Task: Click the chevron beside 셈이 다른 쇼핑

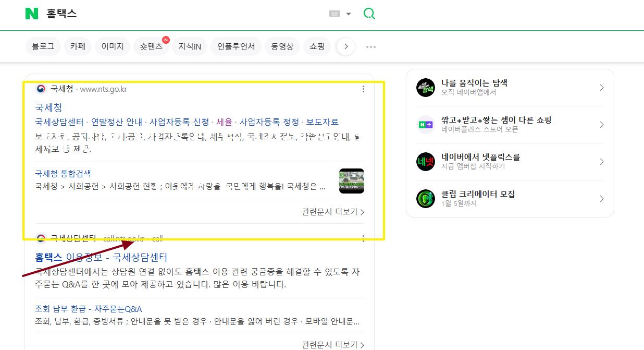Action: 602,125
